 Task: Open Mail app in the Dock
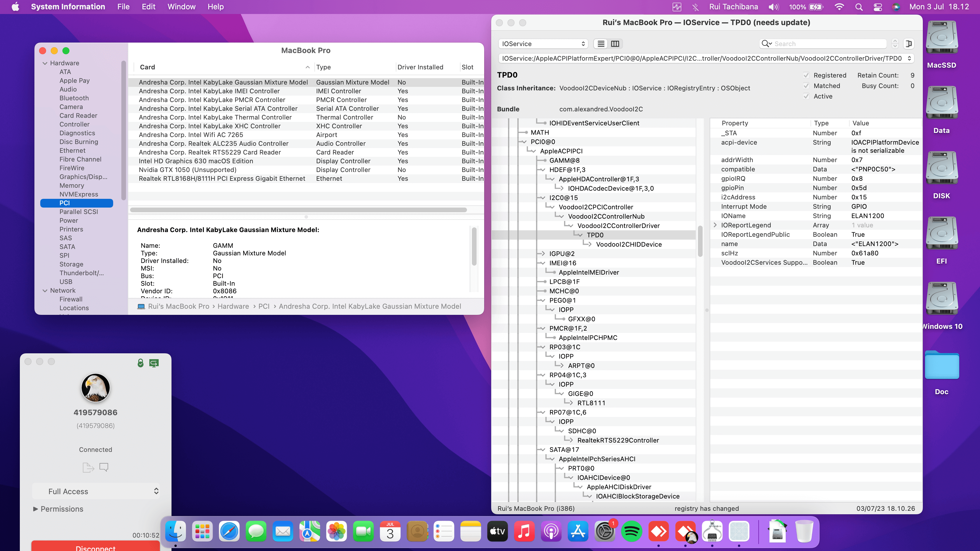click(x=283, y=531)
